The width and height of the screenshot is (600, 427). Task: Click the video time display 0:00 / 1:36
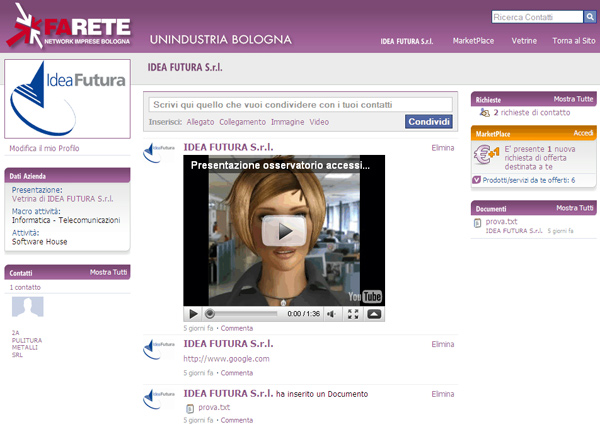[x=303, y=314]
